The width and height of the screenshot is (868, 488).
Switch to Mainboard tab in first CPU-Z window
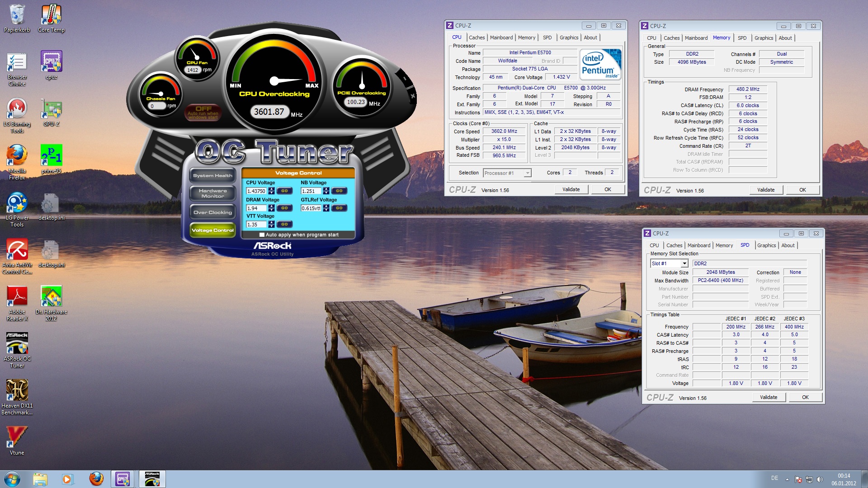pyautogui.click(x=501, y=38)
